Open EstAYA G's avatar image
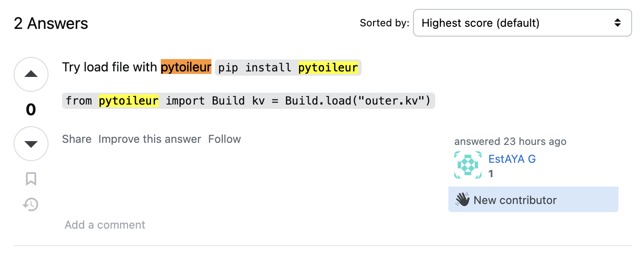This screenshot has height=255, width=644. click(468, 165)
